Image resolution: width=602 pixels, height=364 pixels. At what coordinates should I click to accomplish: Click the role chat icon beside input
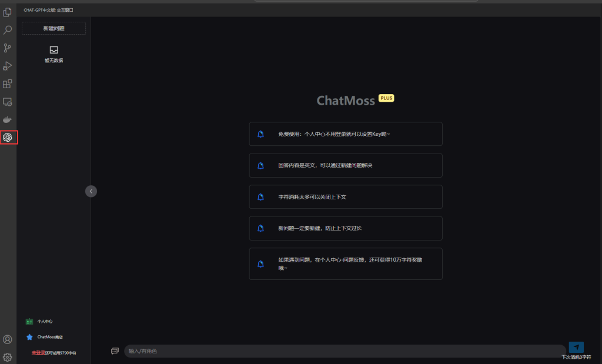coord(115,351)
